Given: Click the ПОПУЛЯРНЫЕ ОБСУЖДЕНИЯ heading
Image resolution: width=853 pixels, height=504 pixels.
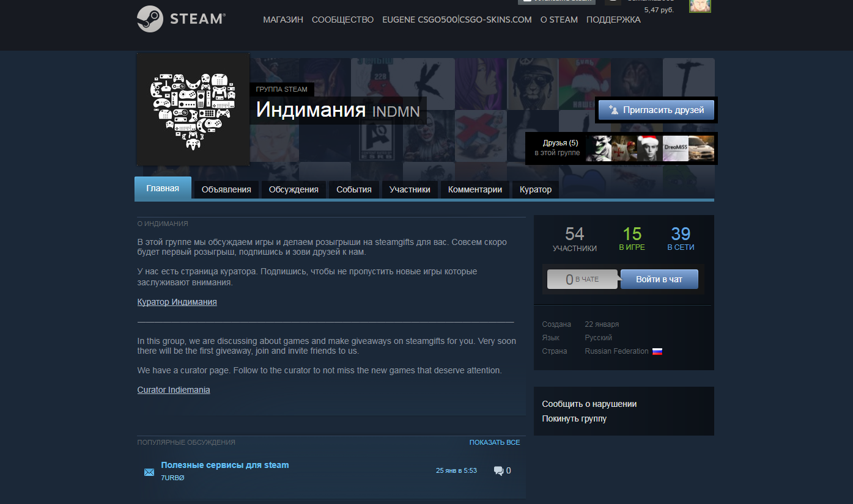Looking at the screenshot, I should [186, 442].
